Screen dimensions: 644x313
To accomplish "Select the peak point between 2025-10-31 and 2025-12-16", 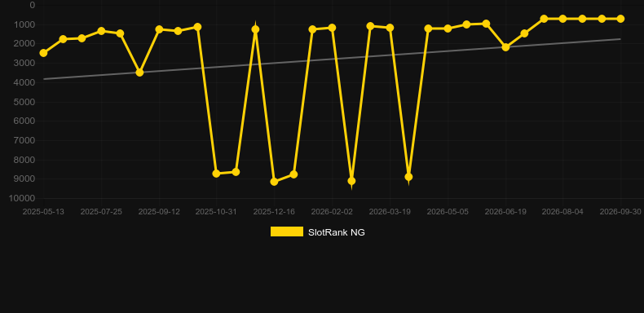I will click(255, 29).
